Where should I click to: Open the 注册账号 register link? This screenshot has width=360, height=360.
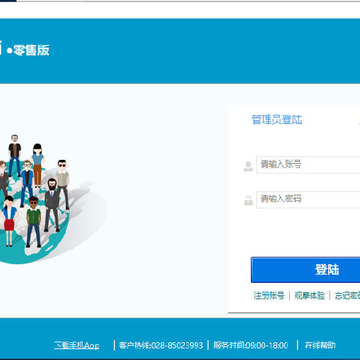pyautogui.click(x=269, y=295)
